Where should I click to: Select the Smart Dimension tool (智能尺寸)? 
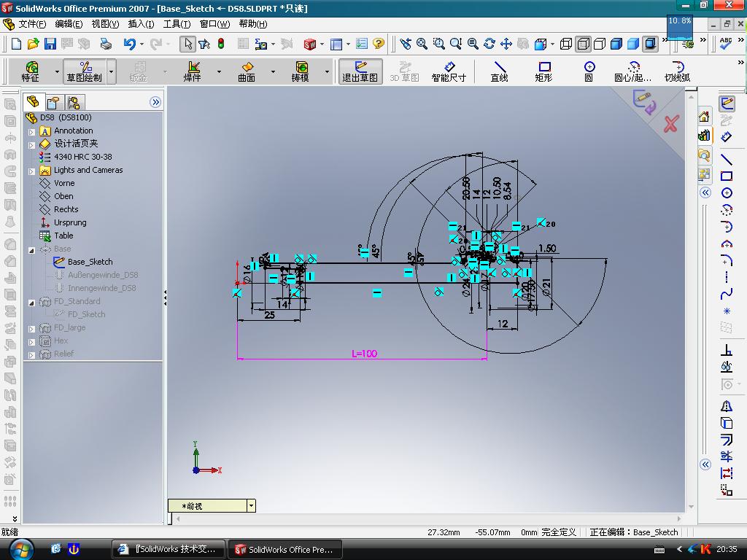click(x=449, y=71)
